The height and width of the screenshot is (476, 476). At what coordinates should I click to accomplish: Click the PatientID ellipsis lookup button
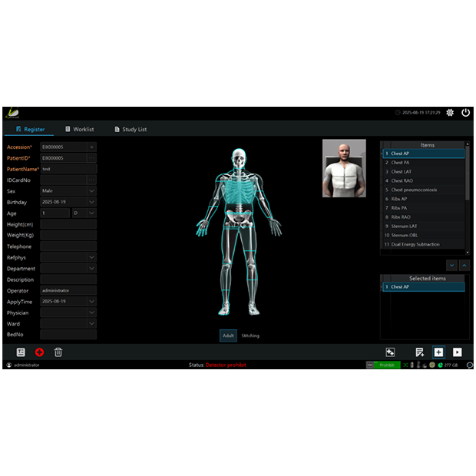pyautogui.click(x=91, y=158)
